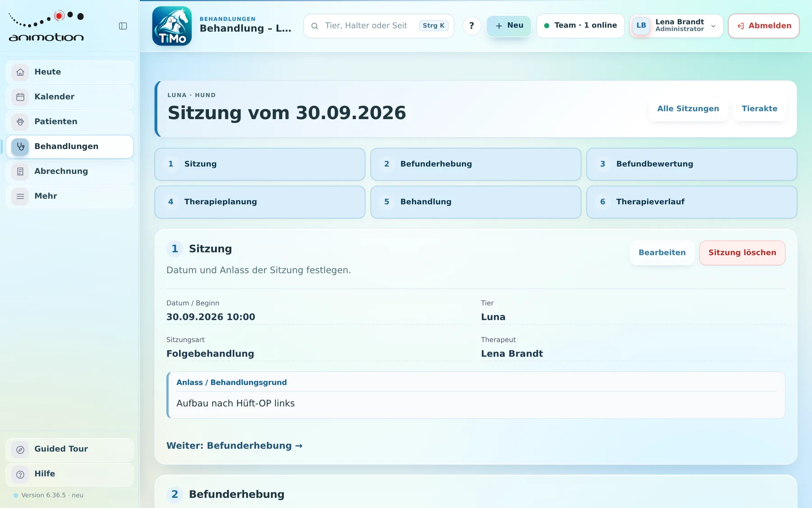Jump to step 3 Befundbewertung
812x508 pixels.
(x=692, y=164)
